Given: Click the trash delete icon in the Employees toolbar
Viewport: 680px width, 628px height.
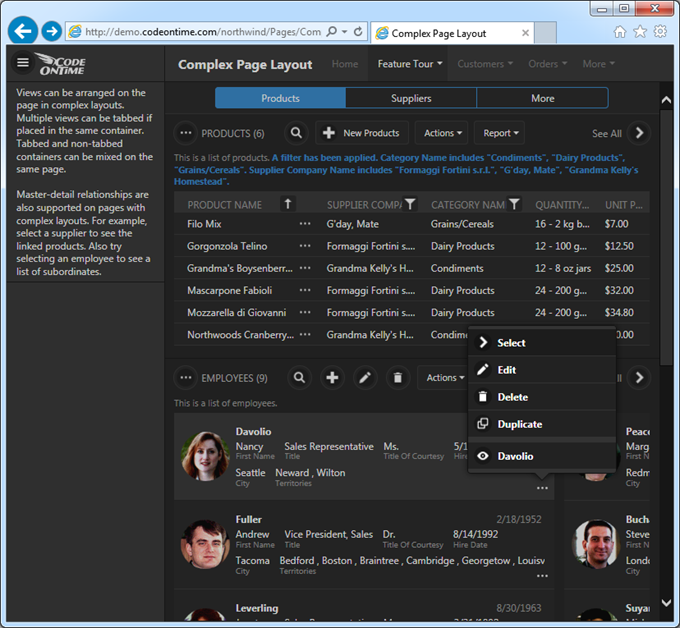Looking at the screenshot, I should (x=398, y=377).
